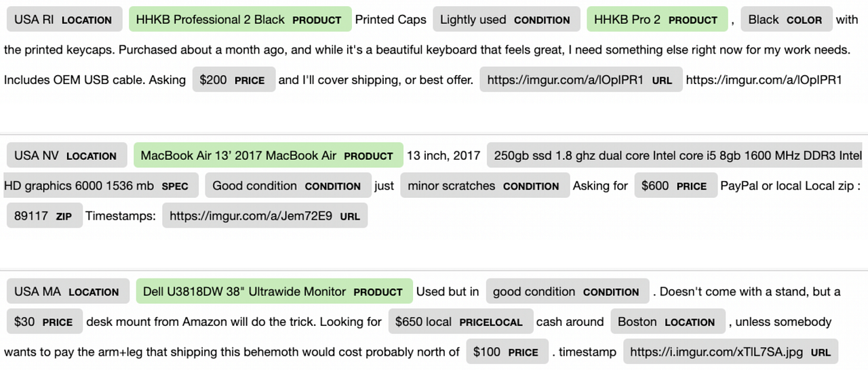Select the $200 price tag
The height and width of the screenshot is (370, 868).
(234, 79)
